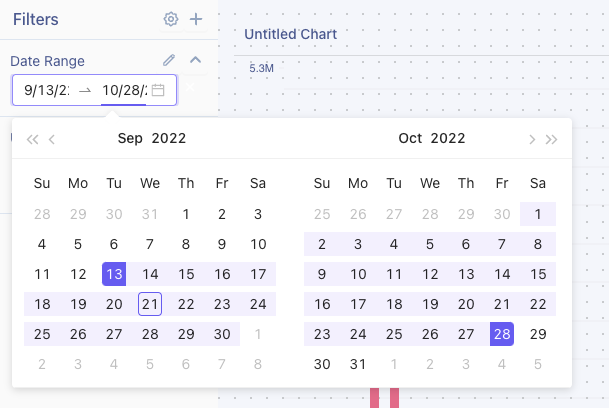This screenshot has width=609, height=408.
Task: Select September 13 start date
Action: point(114,274)
